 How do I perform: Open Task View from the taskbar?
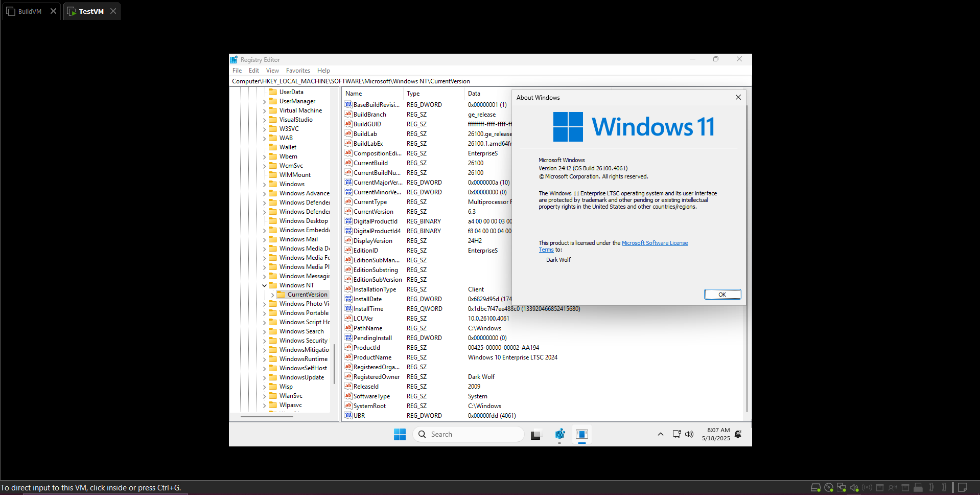[x=535, y=435]
